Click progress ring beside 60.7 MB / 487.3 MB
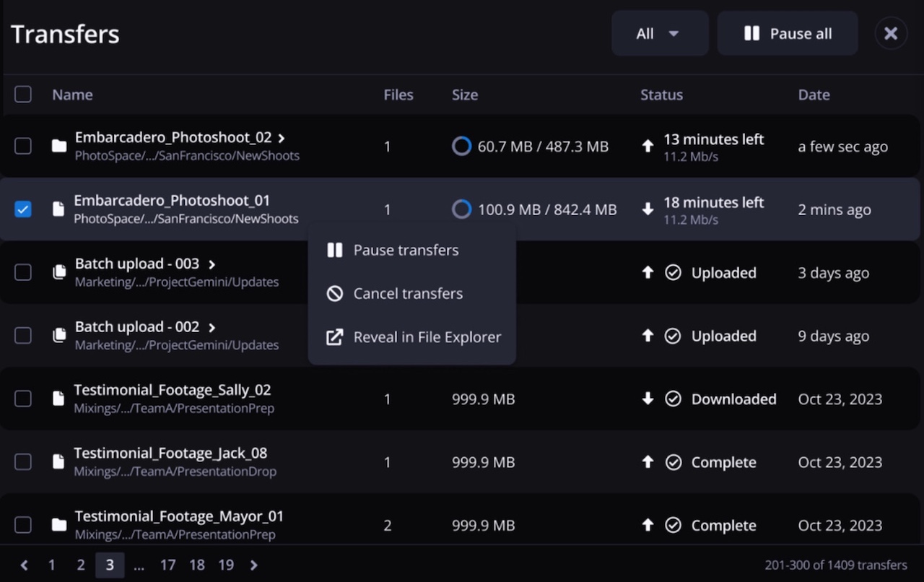The width and height of the screenshot is (924, 582). coord(461,147)
